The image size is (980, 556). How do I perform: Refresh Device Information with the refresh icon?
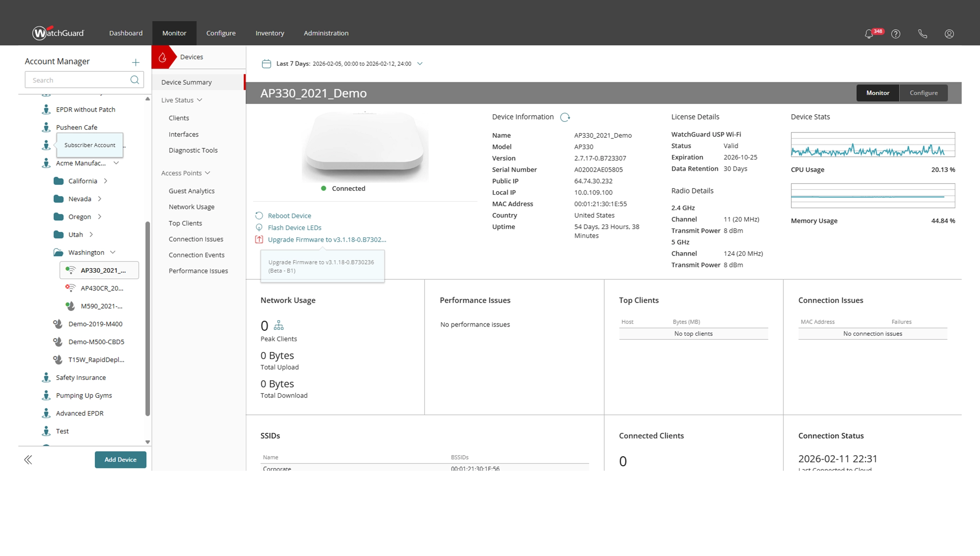click(565, 117)
